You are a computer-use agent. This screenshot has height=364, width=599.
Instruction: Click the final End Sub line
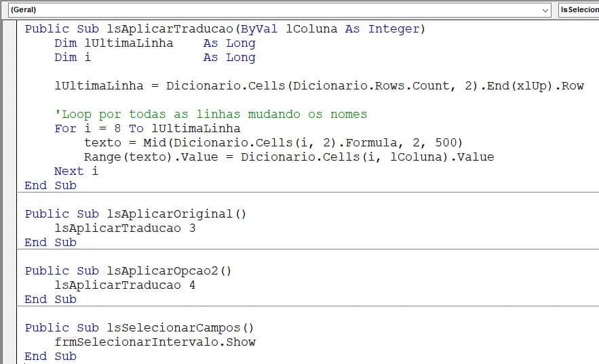coord(51,357)
